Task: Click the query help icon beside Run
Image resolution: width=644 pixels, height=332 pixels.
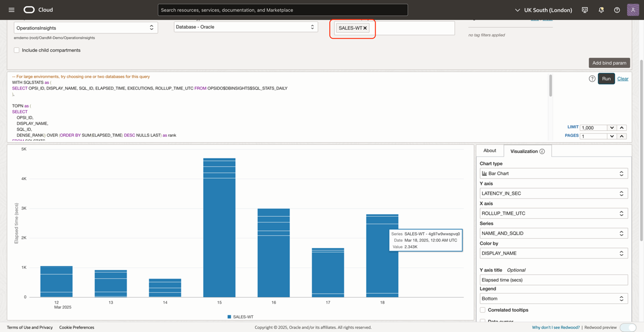Action: click(592, 79)
